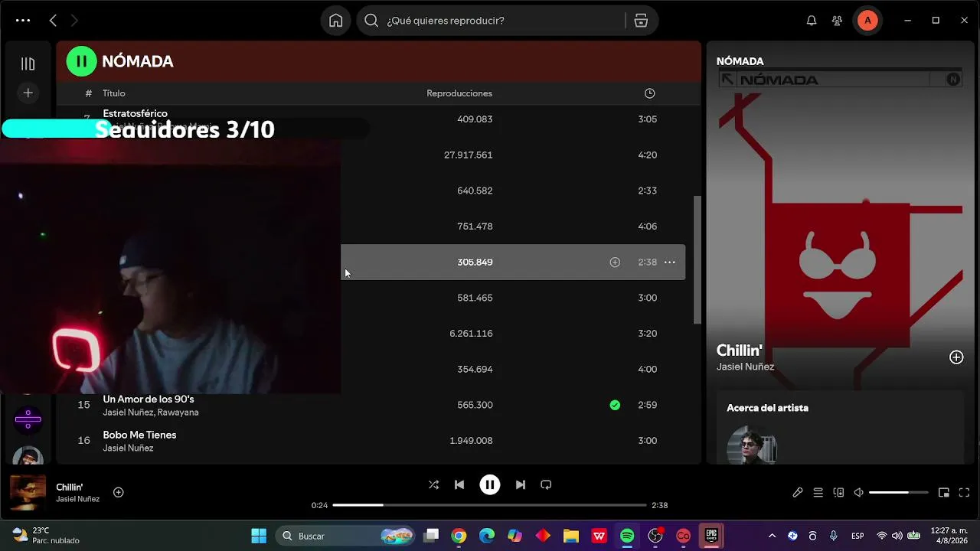Open the Browse icon in search bar
Viewport: 980px width, 551px height.
(642, 21)
